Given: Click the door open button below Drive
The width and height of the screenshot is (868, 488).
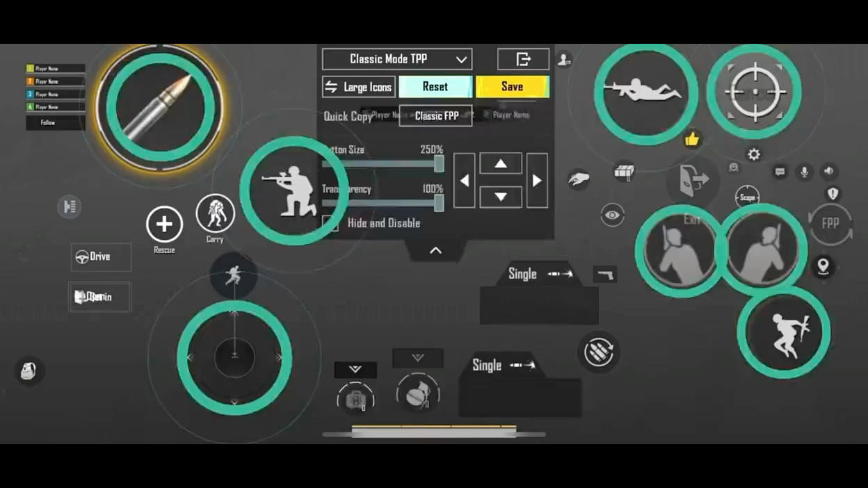Looking at the screenshot, I should click(x=100, y=297).
